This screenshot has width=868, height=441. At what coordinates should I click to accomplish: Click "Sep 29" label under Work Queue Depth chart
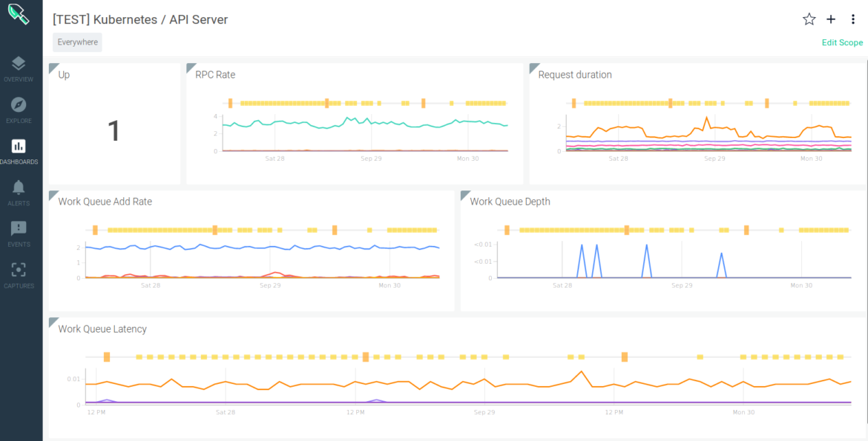(x=682, y=285)
